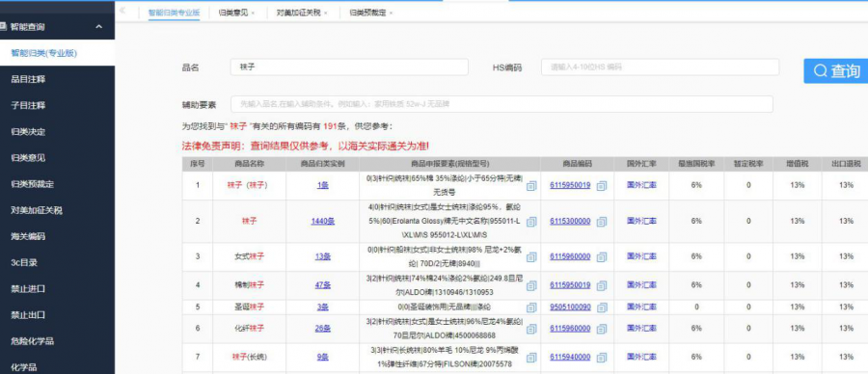The image size is (868, 374).
Task: Open the 9条 classification examples link
Action: click(323, 357)
